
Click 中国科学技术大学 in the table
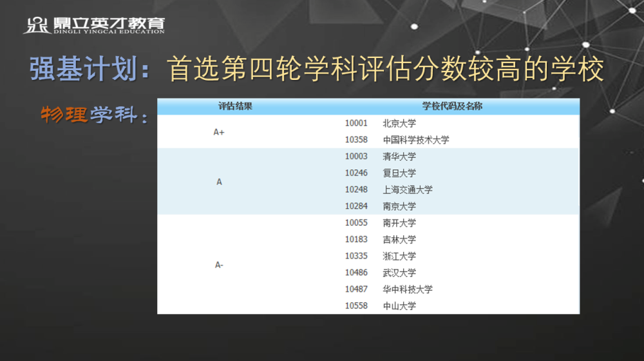click(415, 140)
